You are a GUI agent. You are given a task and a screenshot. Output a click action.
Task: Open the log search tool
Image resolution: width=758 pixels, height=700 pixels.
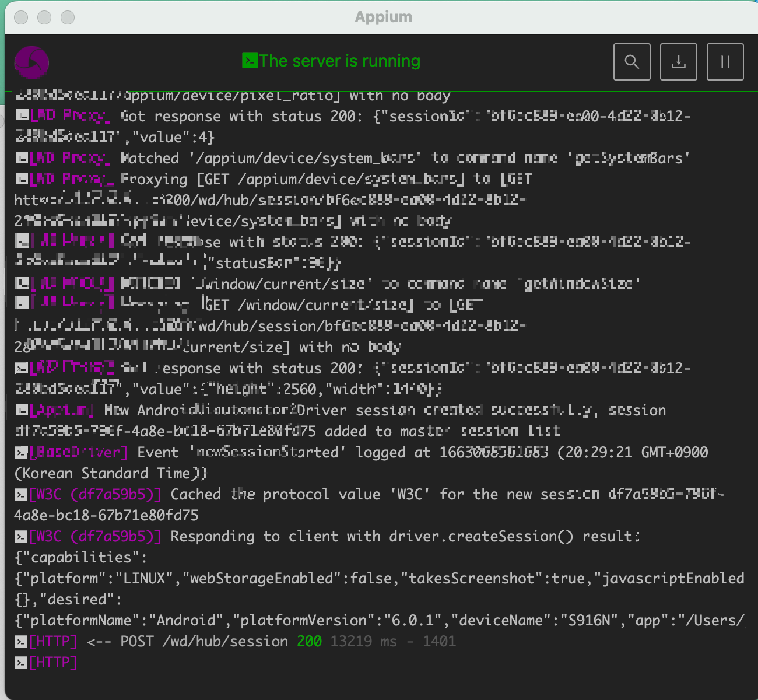tap(632, 62)
